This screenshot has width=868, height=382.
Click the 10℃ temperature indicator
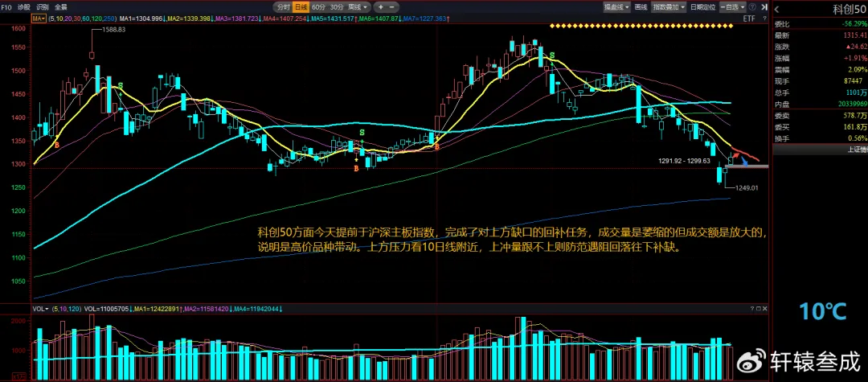(822, 312)
